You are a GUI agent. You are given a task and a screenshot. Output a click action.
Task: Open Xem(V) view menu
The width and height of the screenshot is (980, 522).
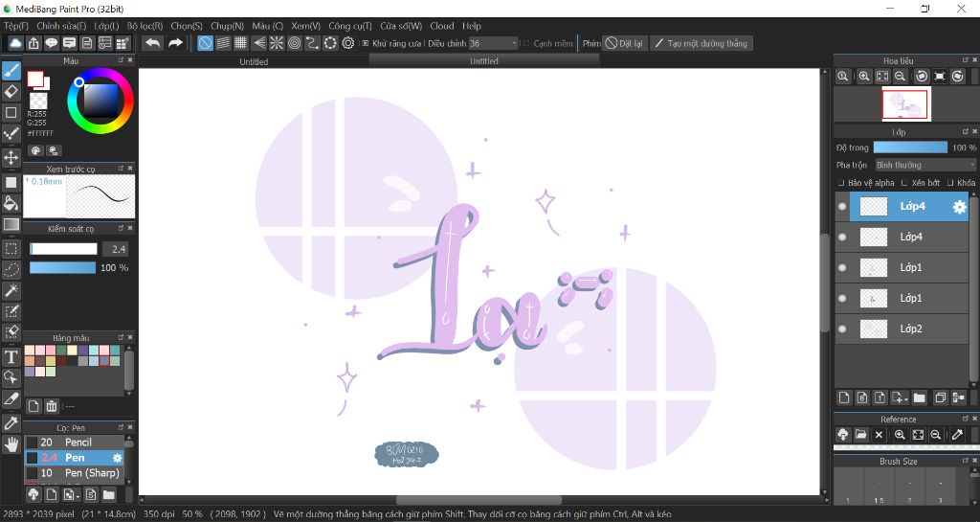(x=305, y=26)
